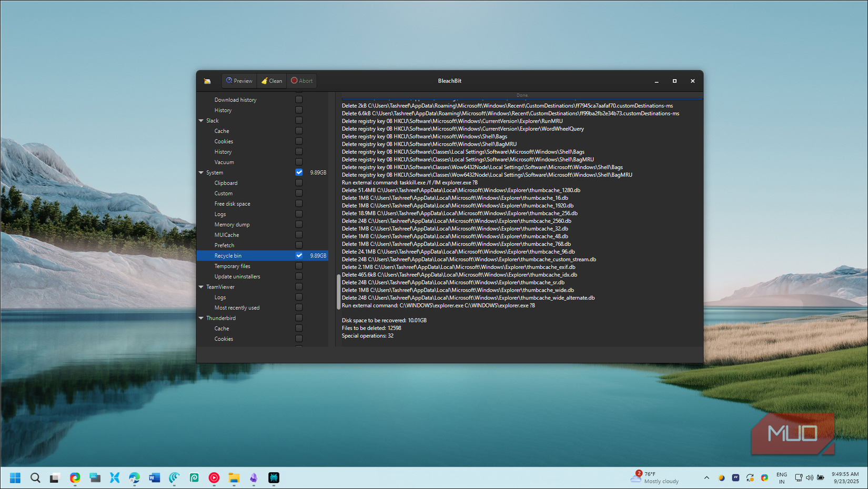The height and width of the screenshot is (489, 868).
Task: Select Free disk space option
Action: (x=232, y=204)
